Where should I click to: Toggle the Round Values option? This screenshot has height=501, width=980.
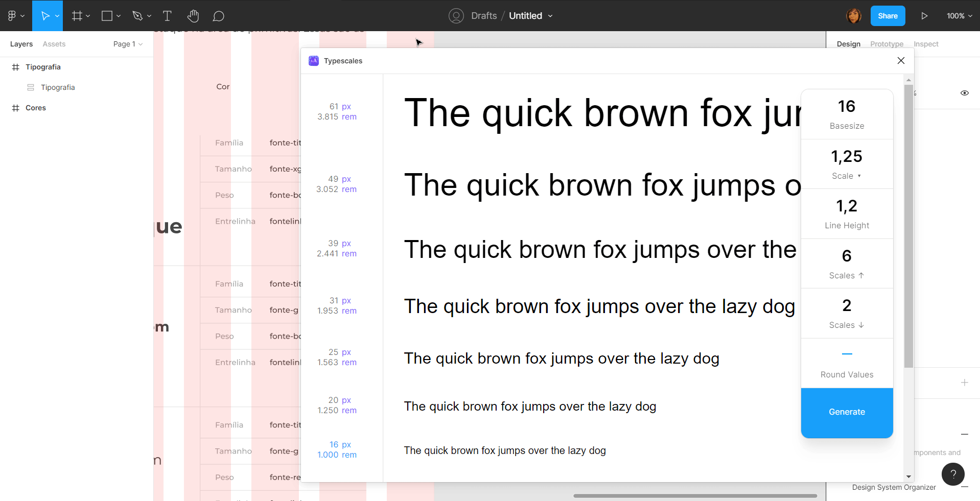coord(847,354)
